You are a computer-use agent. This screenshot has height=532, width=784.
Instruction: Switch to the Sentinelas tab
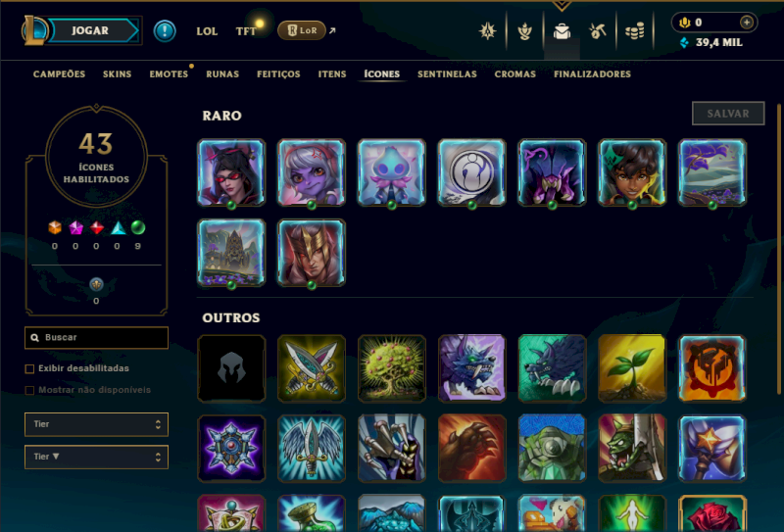point(447,74)
